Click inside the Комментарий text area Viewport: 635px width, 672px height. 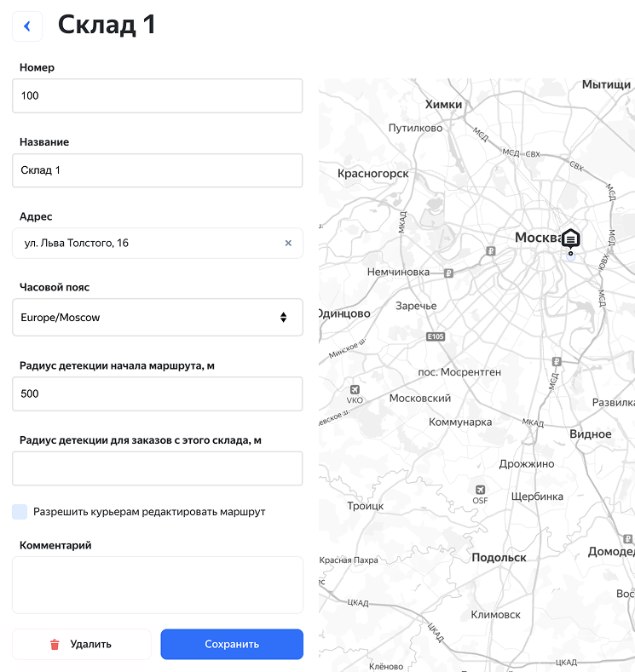tap(158, 585)
